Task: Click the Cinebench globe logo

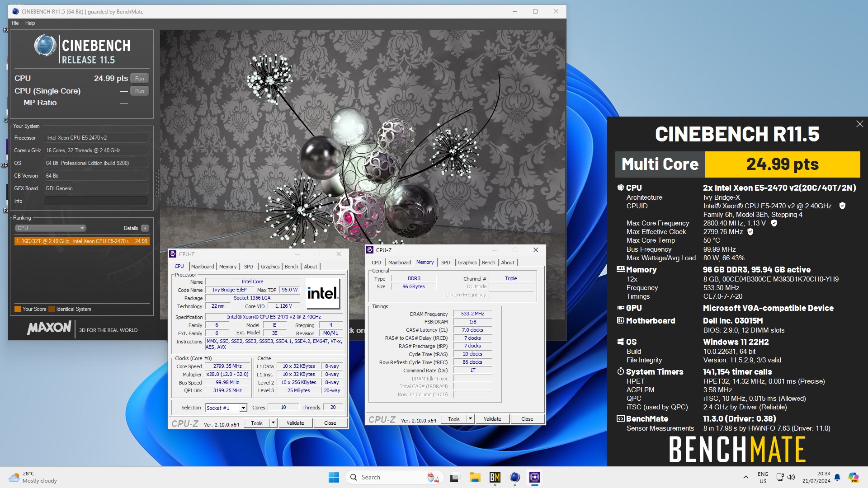Action: pyautogui.click(x=45, y=46)
